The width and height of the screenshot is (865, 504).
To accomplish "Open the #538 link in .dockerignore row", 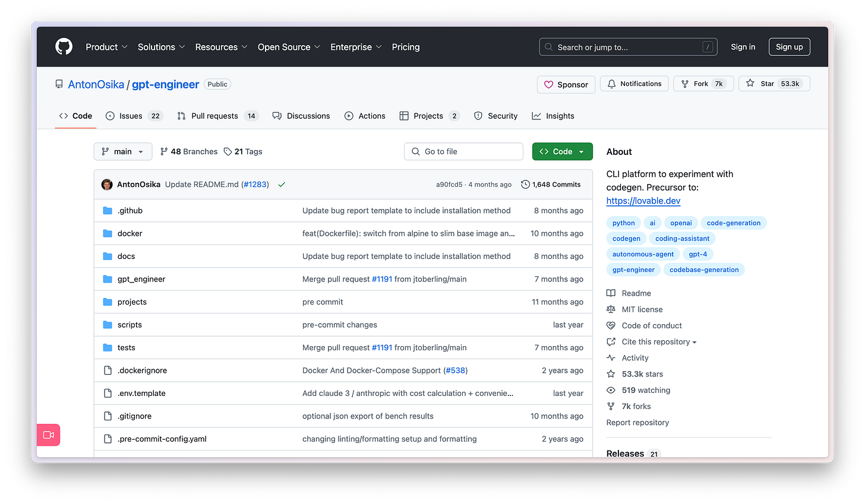I will click(456, 370).
